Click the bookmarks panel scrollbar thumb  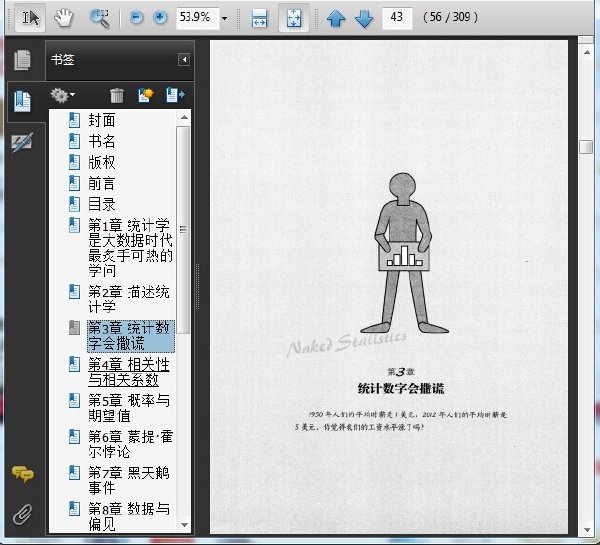coord(183,230)
